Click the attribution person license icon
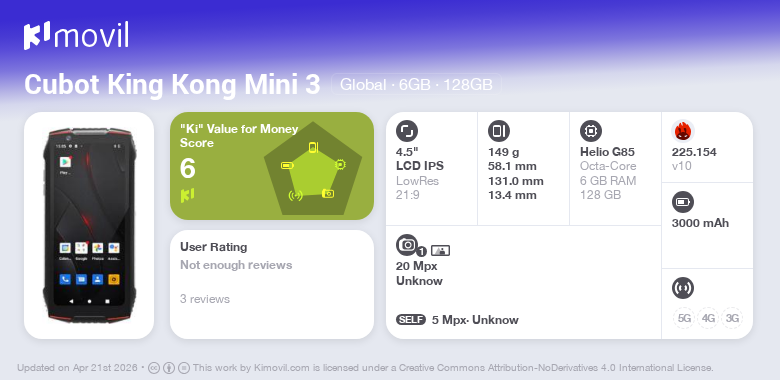Image resolution: width=780 pixels, height=380 pixels. 169,368
